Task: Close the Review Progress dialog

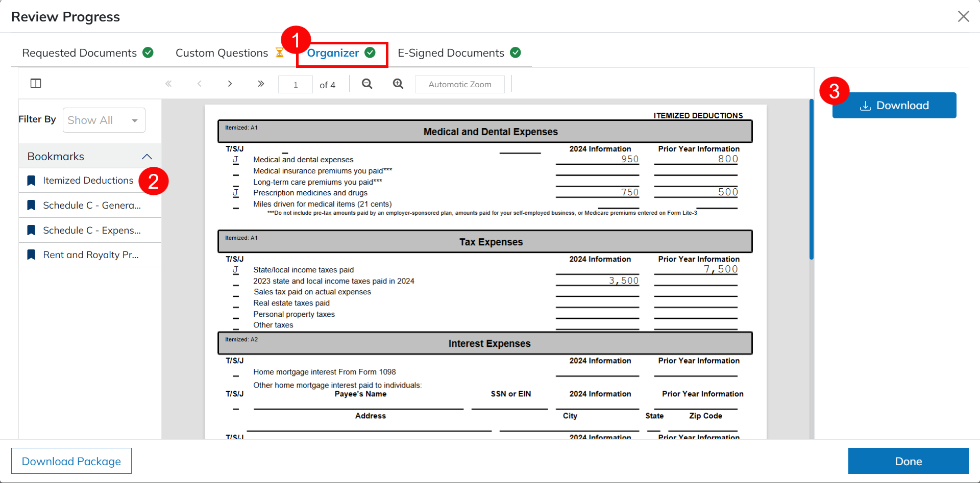Action: tap(963, 16)
